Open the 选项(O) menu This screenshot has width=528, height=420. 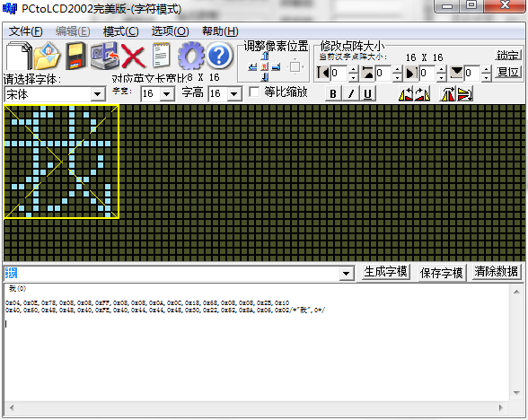pos(170,31)
